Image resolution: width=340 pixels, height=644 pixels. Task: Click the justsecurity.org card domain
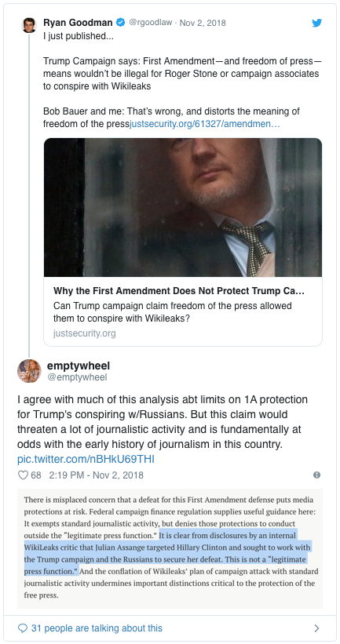coord(85,333)
